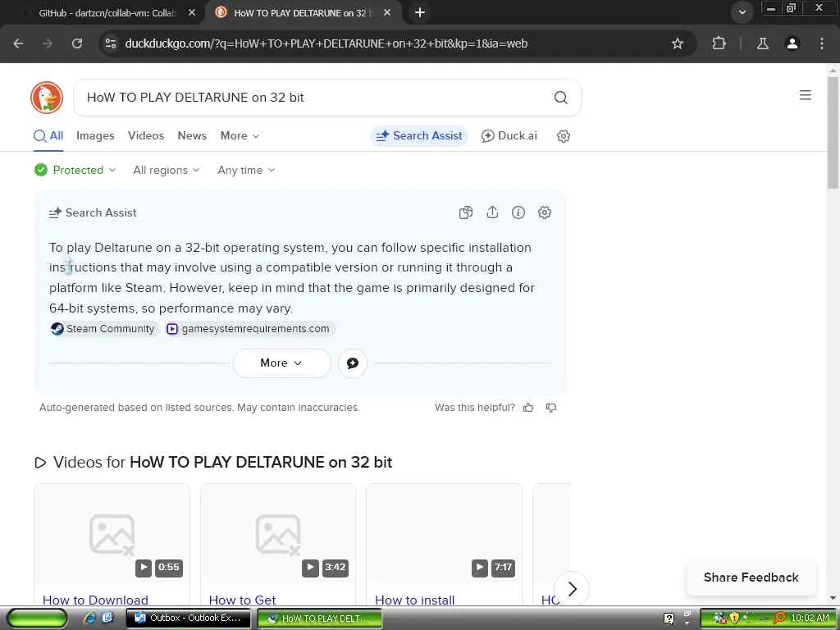
Task: Open the DuckDuckGo hamburger menu
Action: 806,95
